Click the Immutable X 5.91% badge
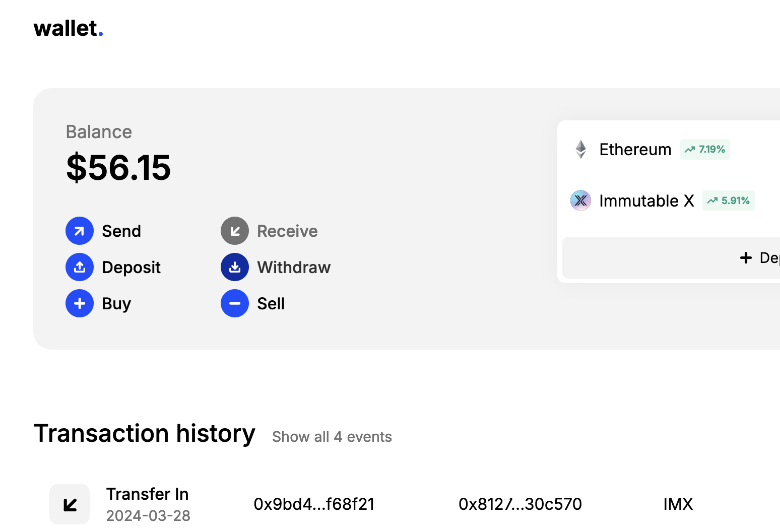Viewport: 780px width, 532px height. [729, 201]
